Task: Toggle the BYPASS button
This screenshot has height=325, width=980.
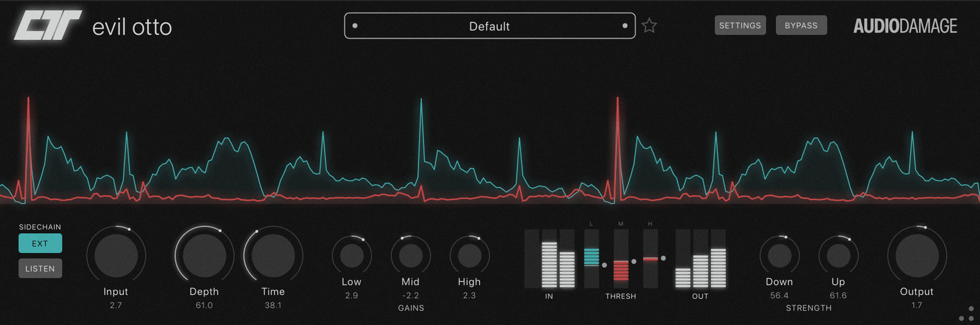Action: (801, 26)
